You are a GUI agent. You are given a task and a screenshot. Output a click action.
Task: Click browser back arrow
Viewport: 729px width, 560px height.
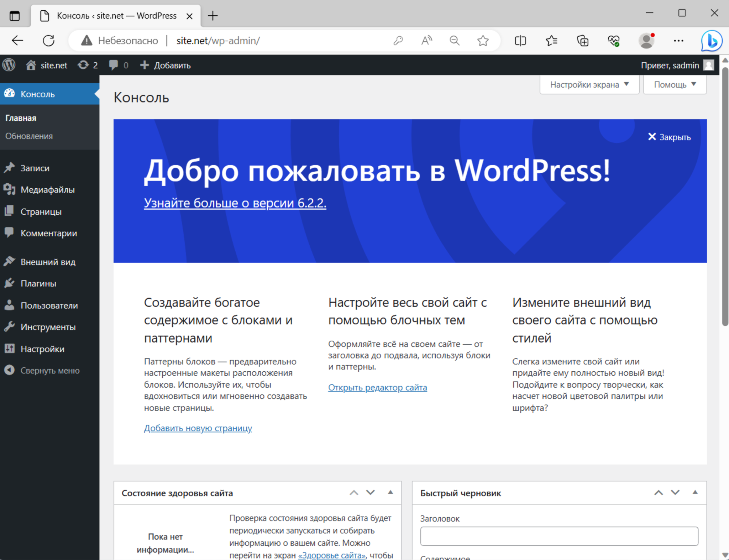(17, 41)
